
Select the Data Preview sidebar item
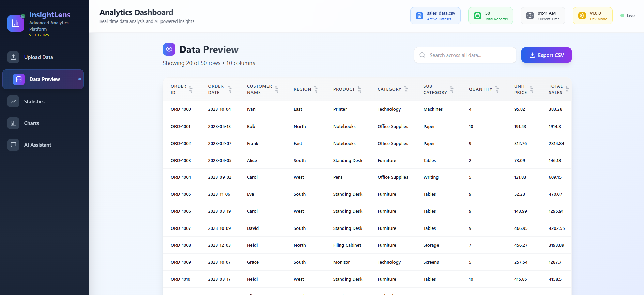tap(43, 79)
